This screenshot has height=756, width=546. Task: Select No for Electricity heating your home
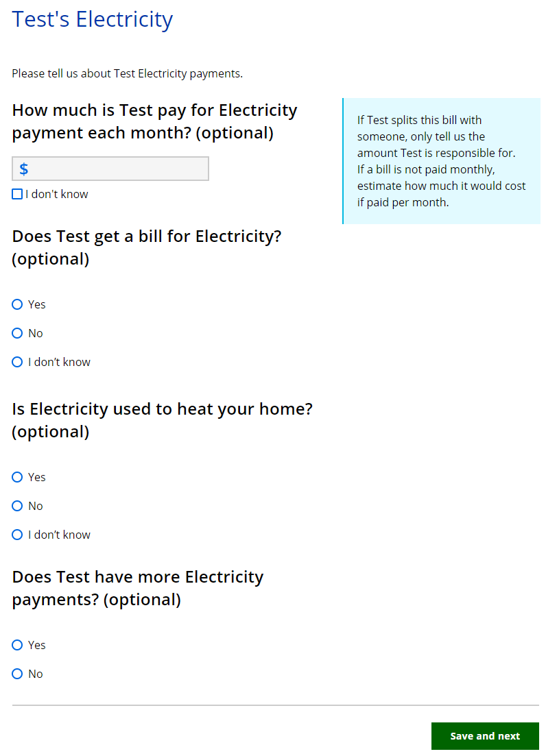click(x=18, y=506)
